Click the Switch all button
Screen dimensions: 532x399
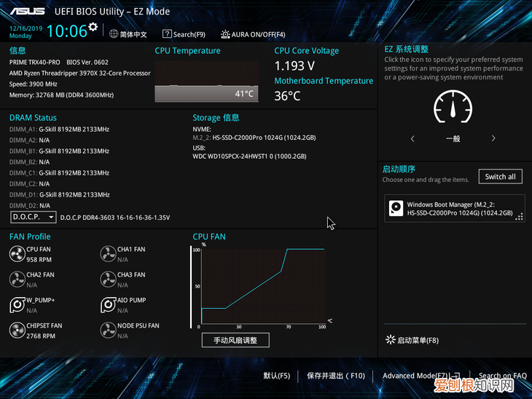click(500, 176)
